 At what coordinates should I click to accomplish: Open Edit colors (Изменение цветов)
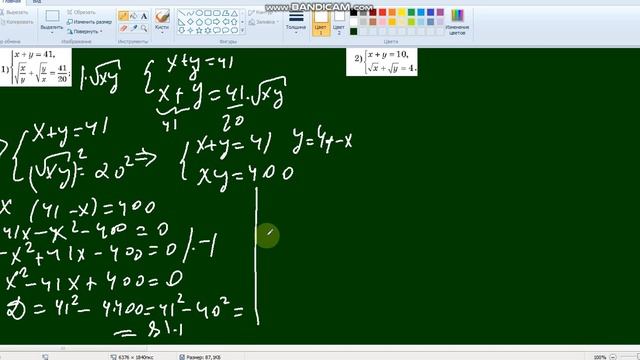(x=457, y=22)
